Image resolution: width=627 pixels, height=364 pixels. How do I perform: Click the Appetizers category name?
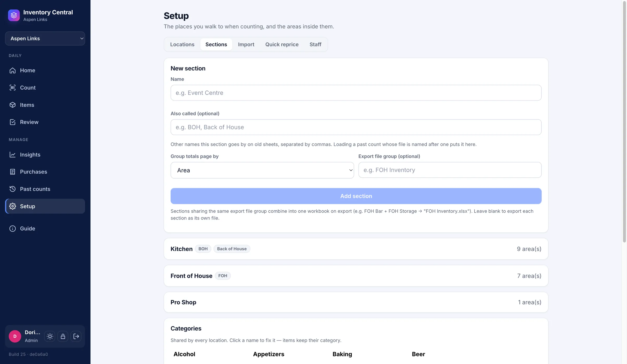pyautogui.click(x=269, y=354)
